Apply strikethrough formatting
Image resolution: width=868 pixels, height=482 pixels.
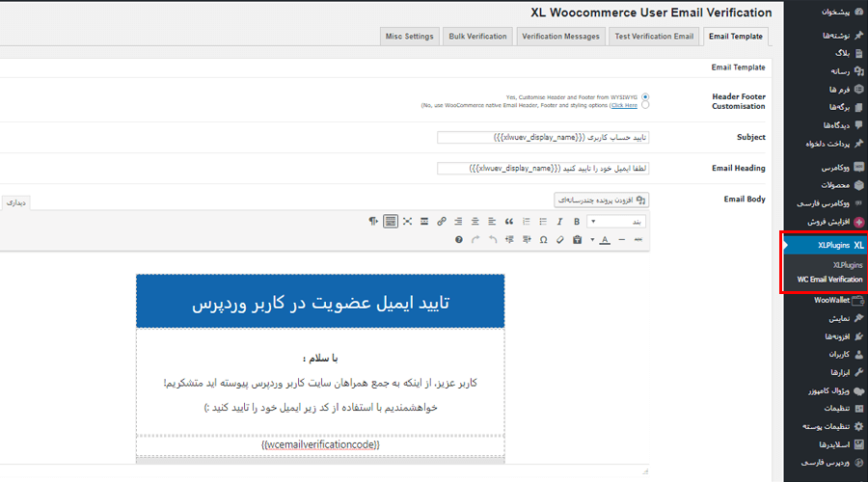point(638,240)
